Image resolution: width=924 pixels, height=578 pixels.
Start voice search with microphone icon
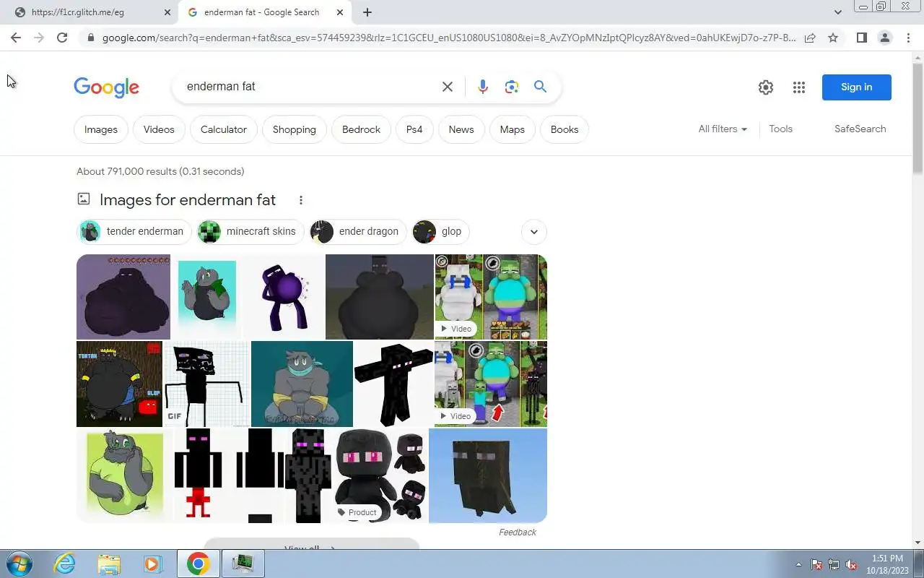[483, 87]
